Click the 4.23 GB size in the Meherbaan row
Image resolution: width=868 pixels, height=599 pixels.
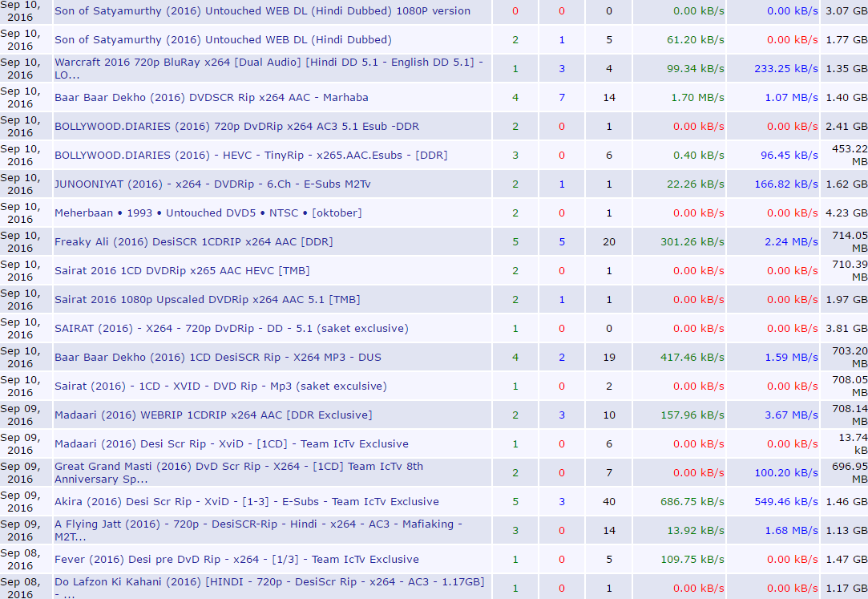(x=846, y=212)
